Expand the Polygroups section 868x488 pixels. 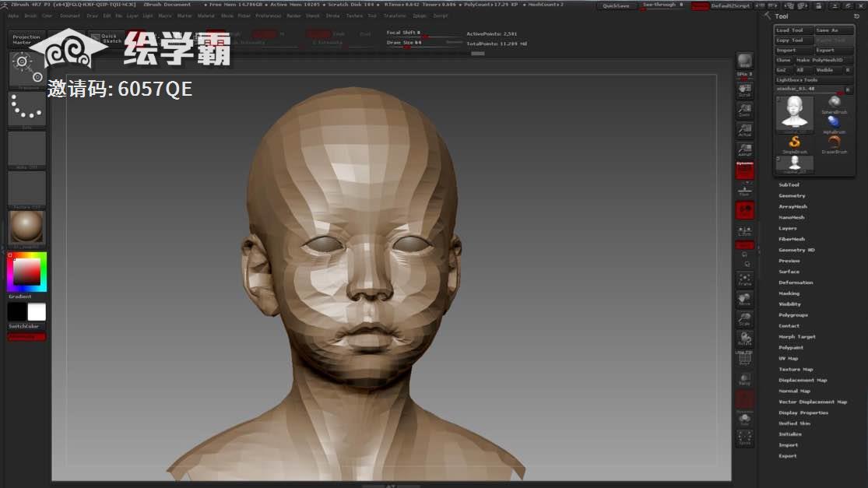pyautogui.click(x=792, y=314)
